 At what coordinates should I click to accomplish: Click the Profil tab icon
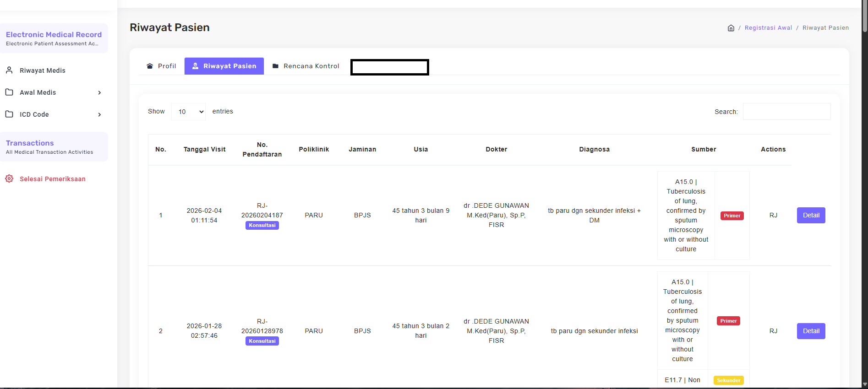(150, 66)
